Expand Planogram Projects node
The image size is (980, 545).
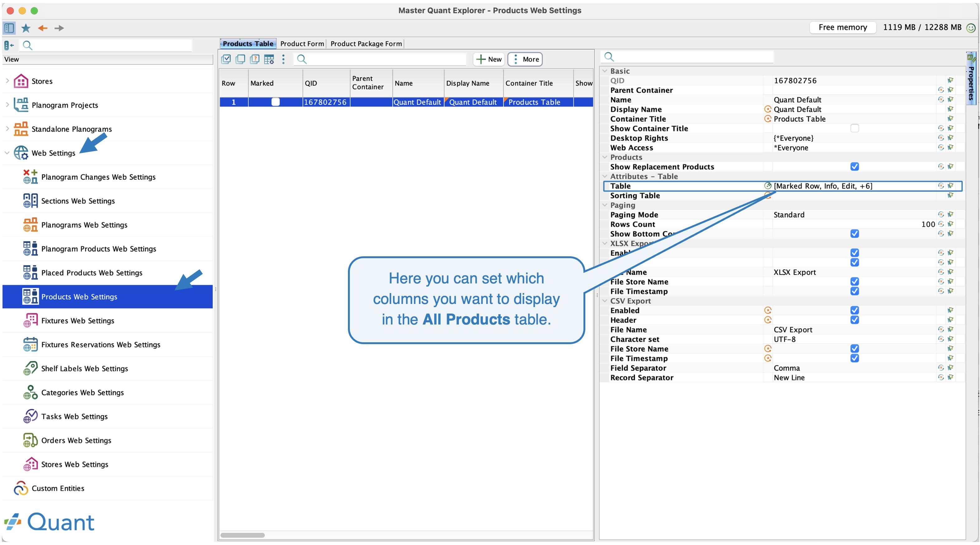click(7, 105)
